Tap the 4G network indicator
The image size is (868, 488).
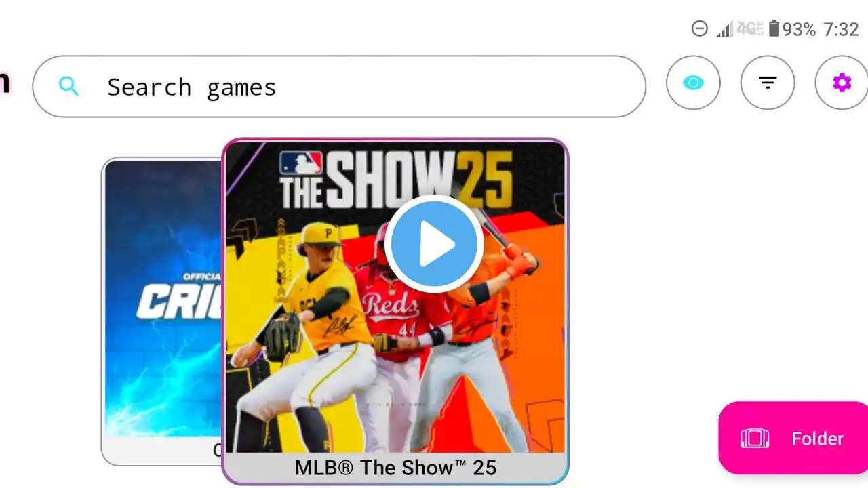coord(749,28)
